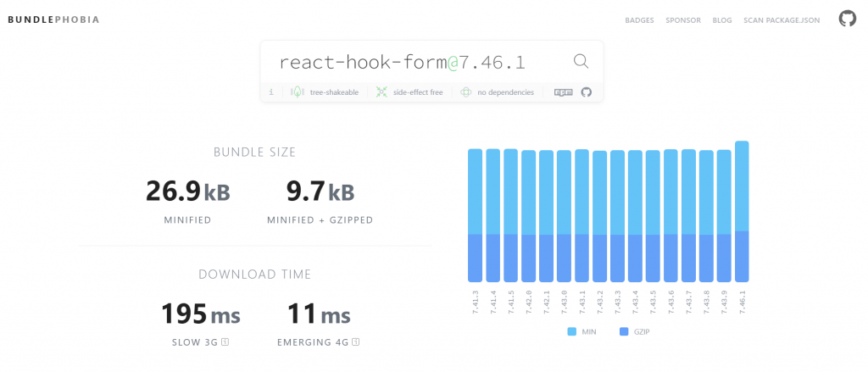Select the 7.41.5 version bar

coord(511,215)
